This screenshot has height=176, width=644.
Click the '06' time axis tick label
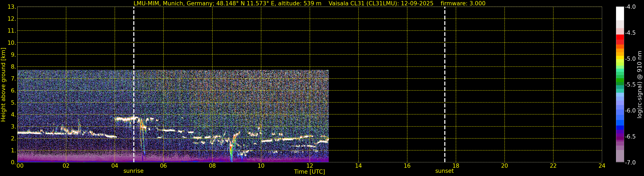[163, 166]
